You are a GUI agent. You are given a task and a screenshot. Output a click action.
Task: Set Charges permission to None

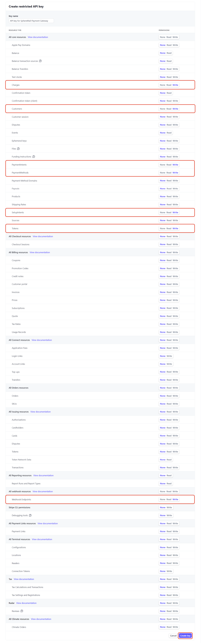click(163, 85)
